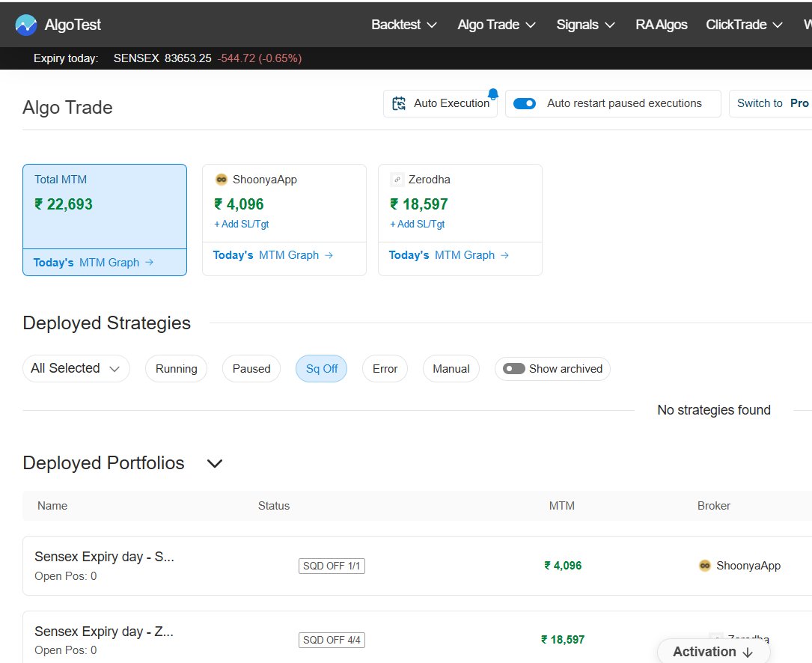Click the ShoonyaApp broker icon in portfolio row

tap(705, 565)
